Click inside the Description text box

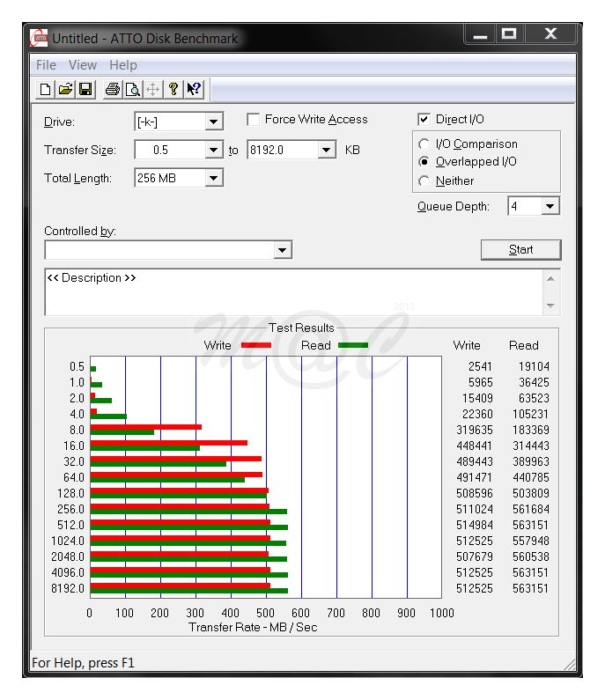294,292
